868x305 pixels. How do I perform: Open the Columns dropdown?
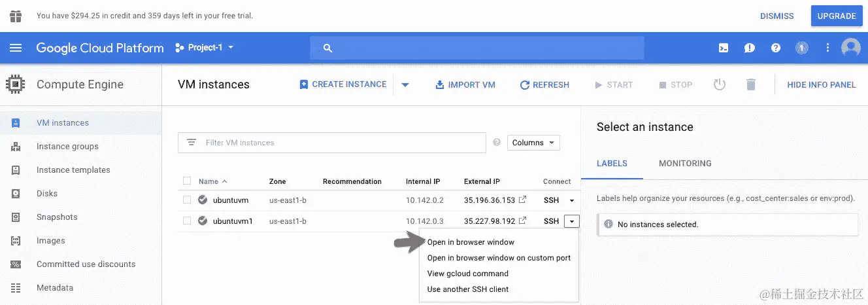[533, 143]
